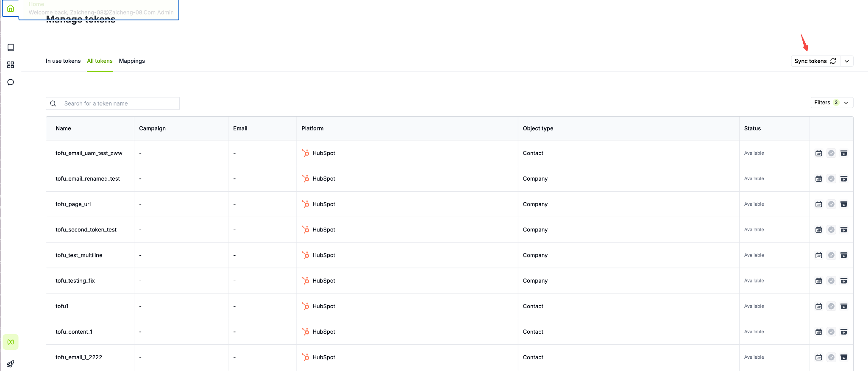Viewport: 868px width, 371px height.
Task: Expand the Sync tokens dropdown arrow
Action: tap(846, 61)
